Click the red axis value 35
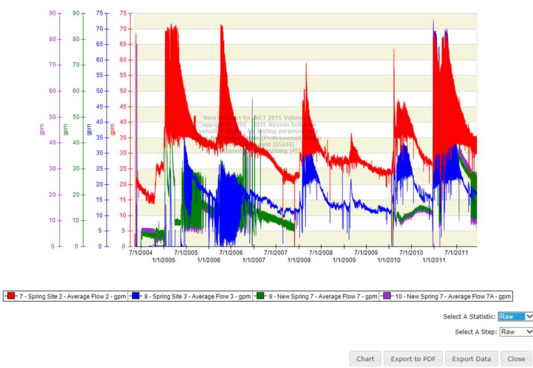The width and height of the screenshot is (533, 368). pos(123,138)
